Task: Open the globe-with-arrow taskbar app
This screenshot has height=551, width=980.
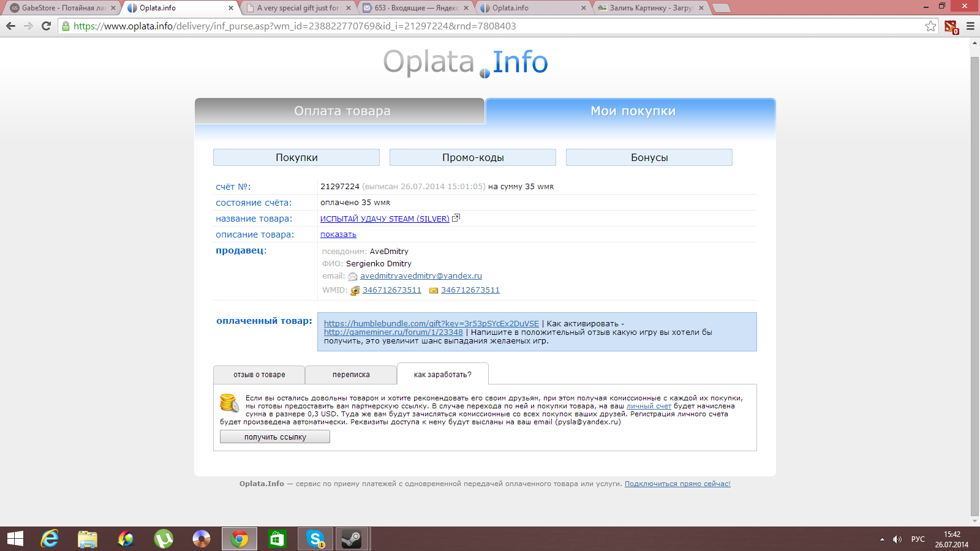Action: [x=126, y=539]
